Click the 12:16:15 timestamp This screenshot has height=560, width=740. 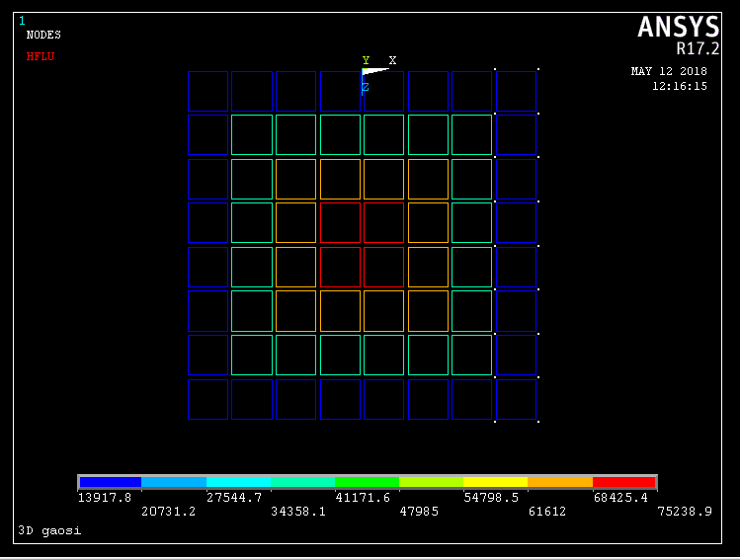(x=679, y=86)
